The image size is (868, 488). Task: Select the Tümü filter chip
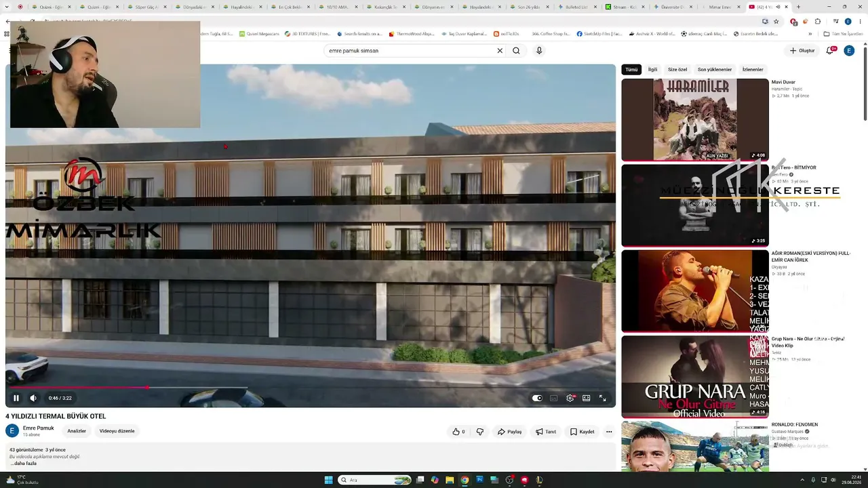631,70
